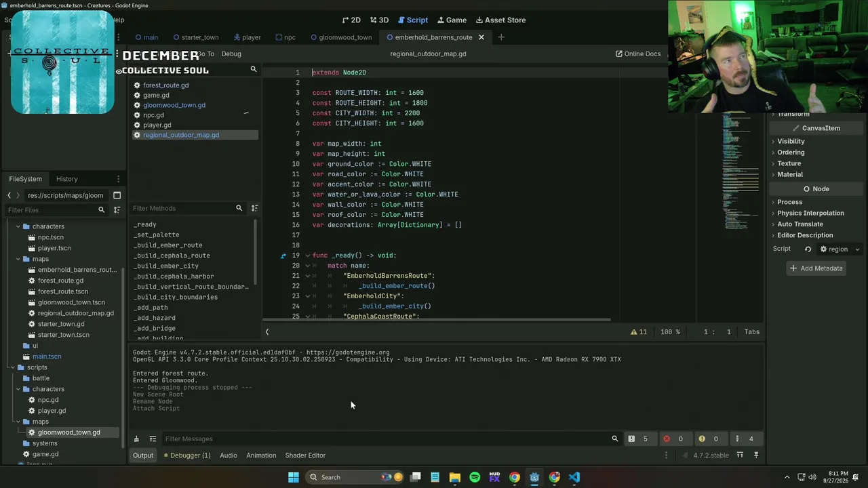Open Spotify from the taskbar
This screenshot has height=488, width=868.
pyautogui.click(x=475, y=477)
